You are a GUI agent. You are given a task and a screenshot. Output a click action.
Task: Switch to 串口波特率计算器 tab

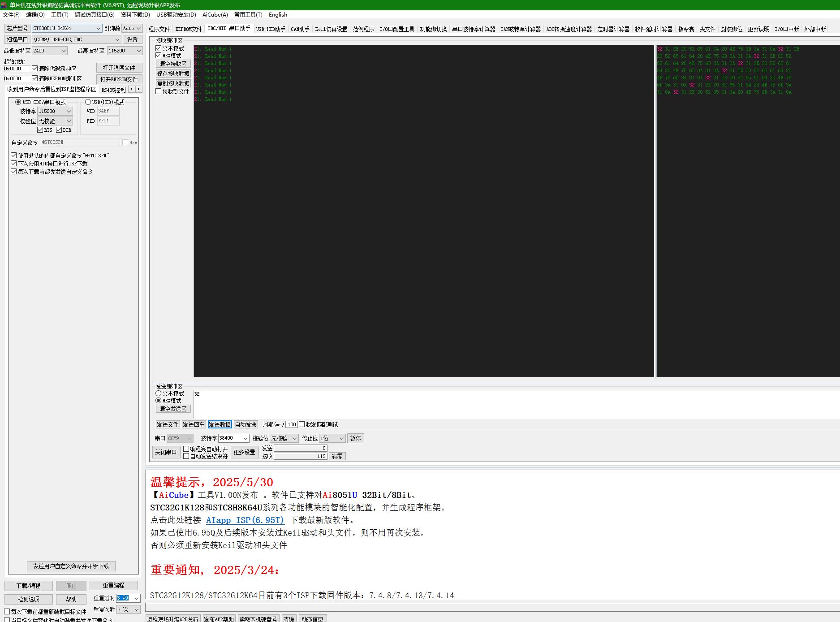point(474,29)
